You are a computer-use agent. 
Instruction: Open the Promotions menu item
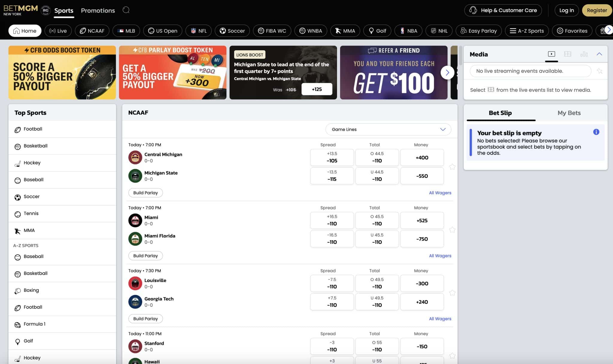point(98,10)
